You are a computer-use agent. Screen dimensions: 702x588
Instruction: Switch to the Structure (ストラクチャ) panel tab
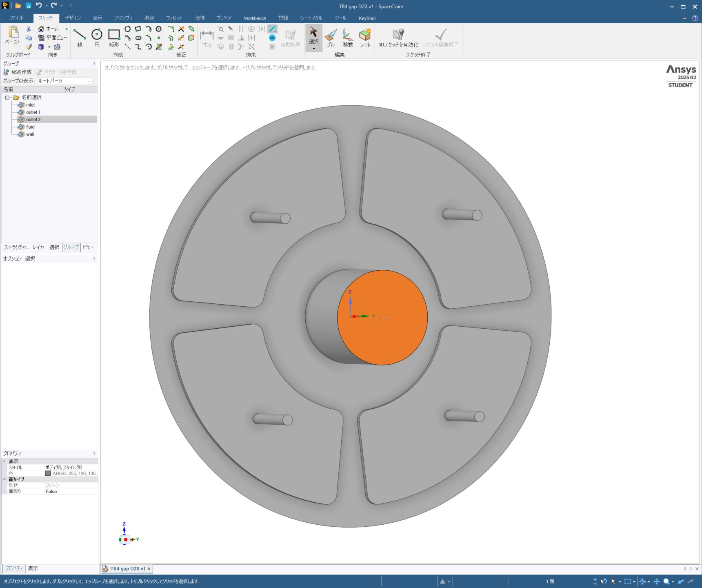click(16, 247)
